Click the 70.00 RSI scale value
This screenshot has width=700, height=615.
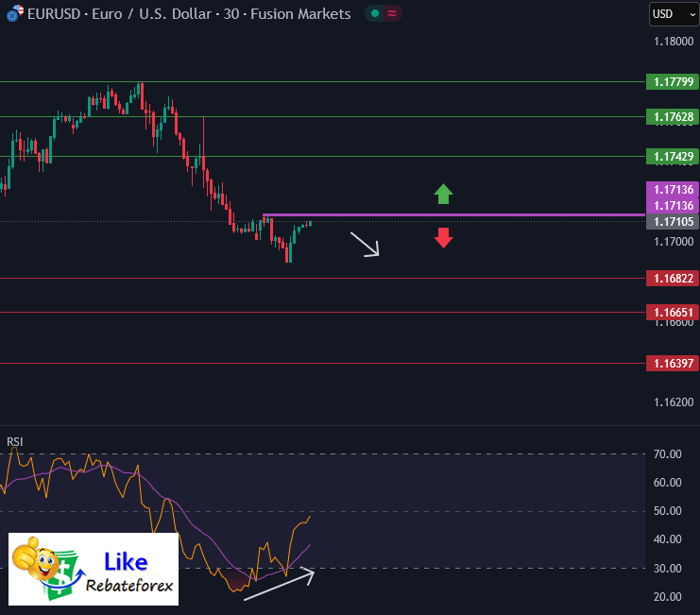pyautogui.click(x=668, y=454)
